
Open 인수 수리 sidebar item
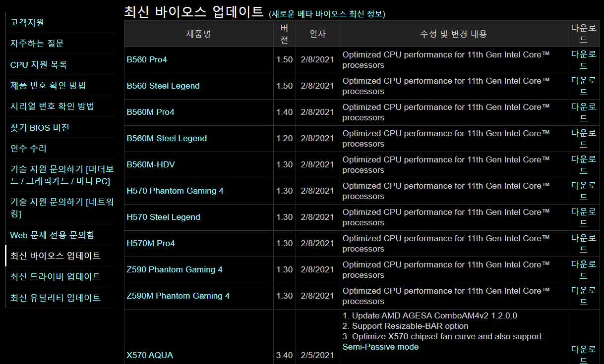[28, 148]
